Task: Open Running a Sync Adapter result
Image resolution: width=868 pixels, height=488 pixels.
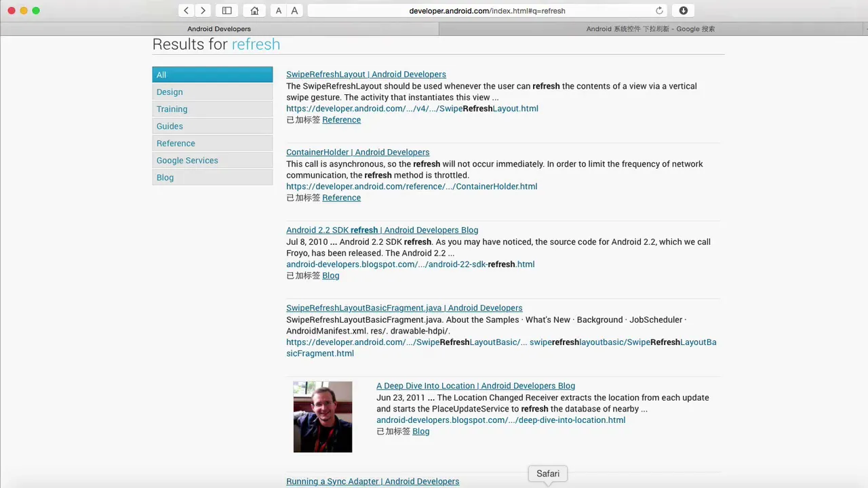Action: pos(372,481)
